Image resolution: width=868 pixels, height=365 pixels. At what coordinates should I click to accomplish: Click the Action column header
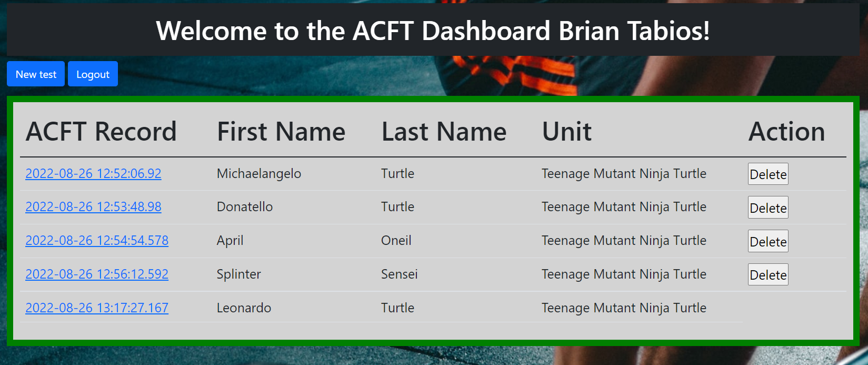tap(786, 132)
